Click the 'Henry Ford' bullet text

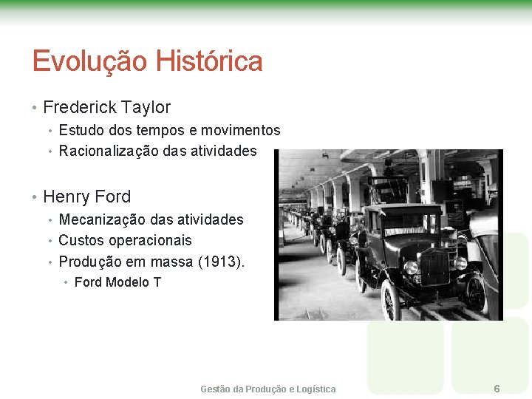coord(87,197)
